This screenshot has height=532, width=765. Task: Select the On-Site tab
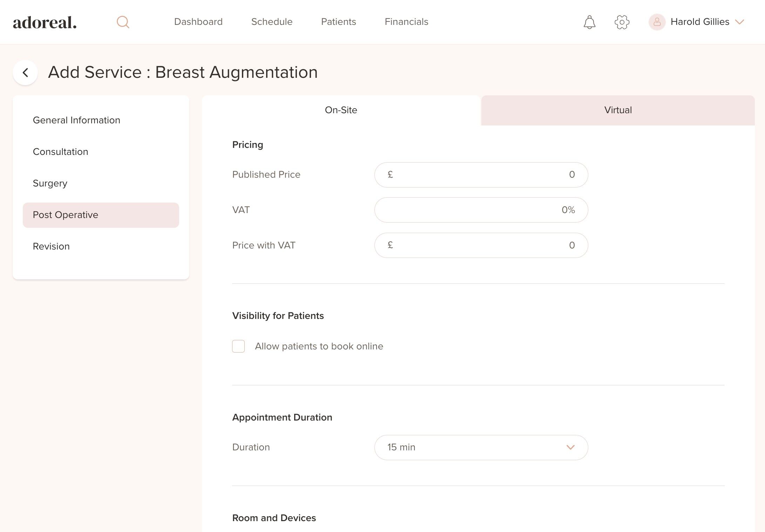click(340, 110)
